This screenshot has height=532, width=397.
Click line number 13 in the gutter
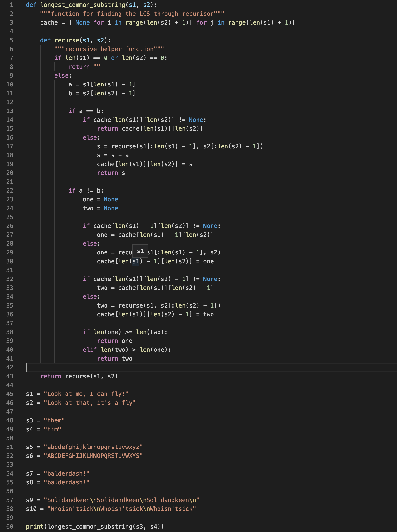click(x=10, y=111)
